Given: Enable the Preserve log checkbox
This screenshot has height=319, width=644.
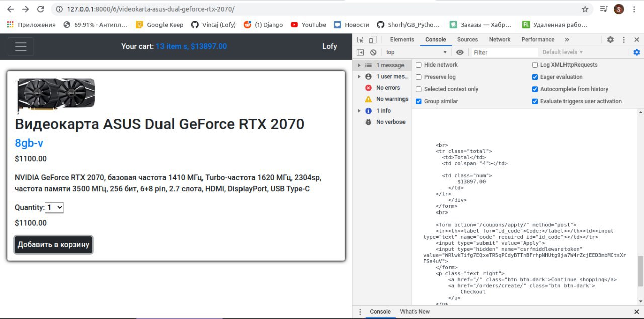Looking at the screenshot, I should coord(418,77).
